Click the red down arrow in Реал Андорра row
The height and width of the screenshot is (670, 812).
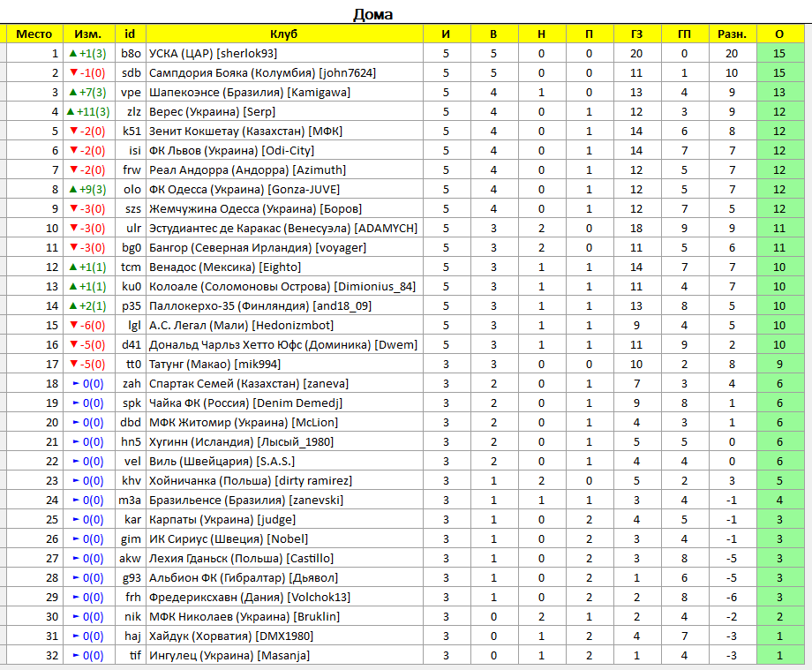pos(73,169)
